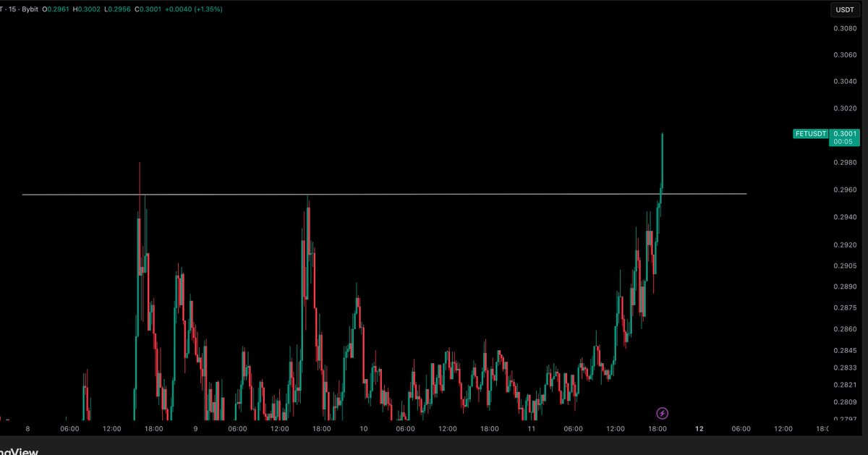
Task: Click the date 11 on time axis
Action: coord(531,428)
